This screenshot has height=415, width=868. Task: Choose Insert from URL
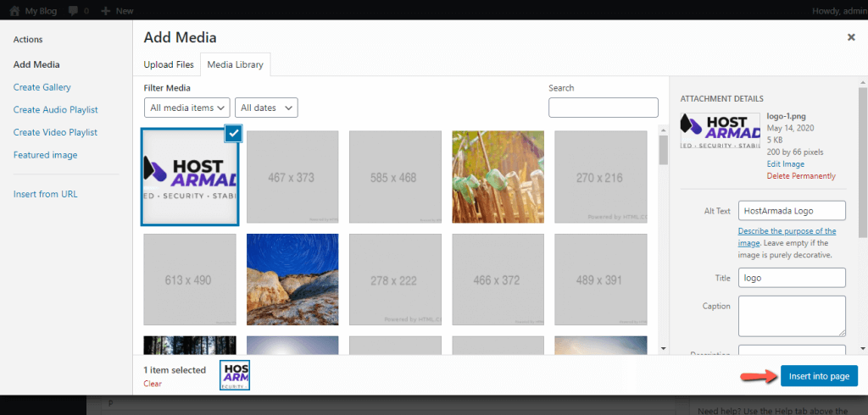coord(46,194)
